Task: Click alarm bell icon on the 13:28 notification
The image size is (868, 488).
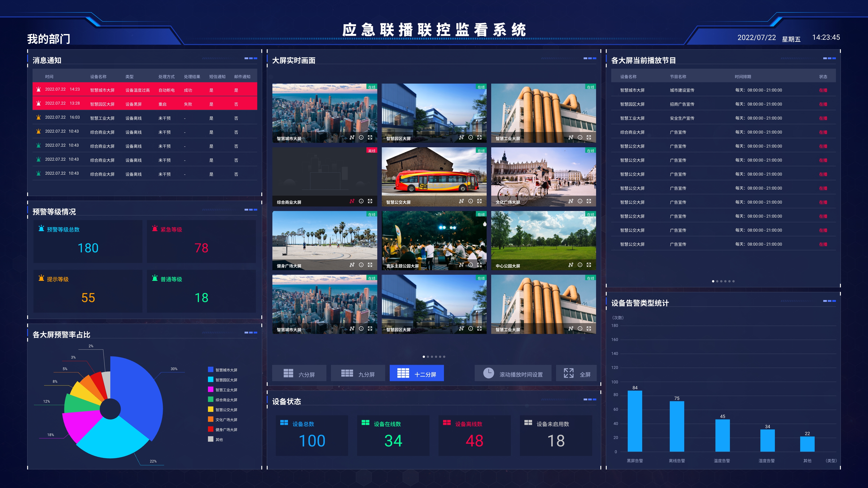Action: (38, 103)
